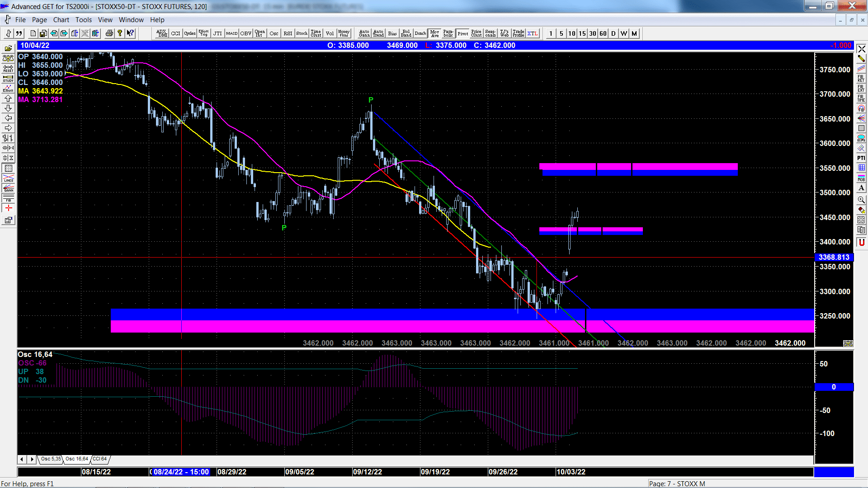Switch to Daily timeframe D button
Viewport: 868px width, 488px height.
tap(613, 33)
